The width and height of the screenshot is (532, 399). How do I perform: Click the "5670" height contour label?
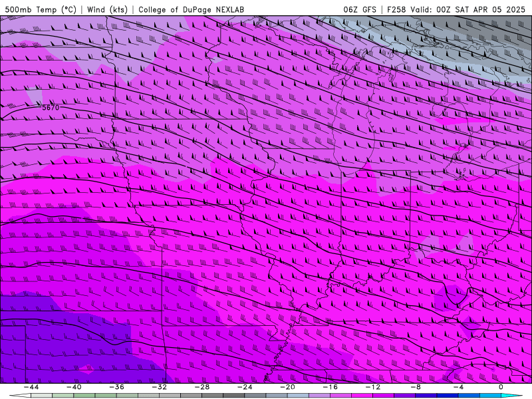[51, 108]
